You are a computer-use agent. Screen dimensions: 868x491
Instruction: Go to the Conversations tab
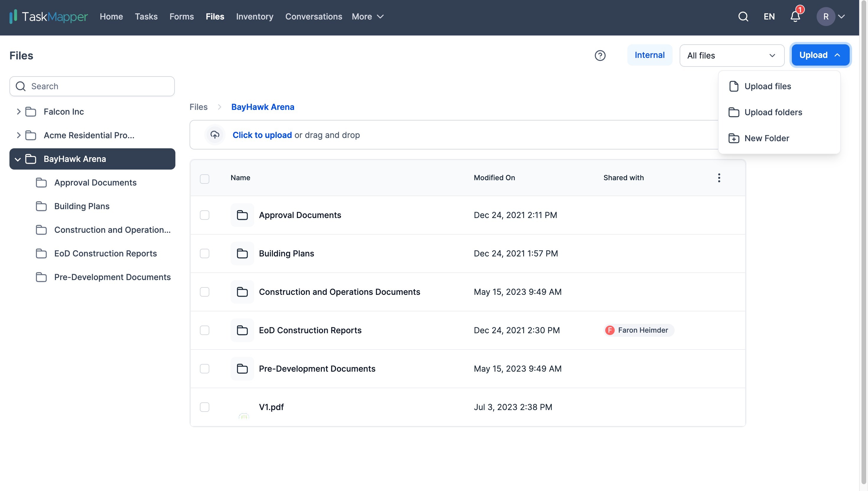(x=314, y=17)
